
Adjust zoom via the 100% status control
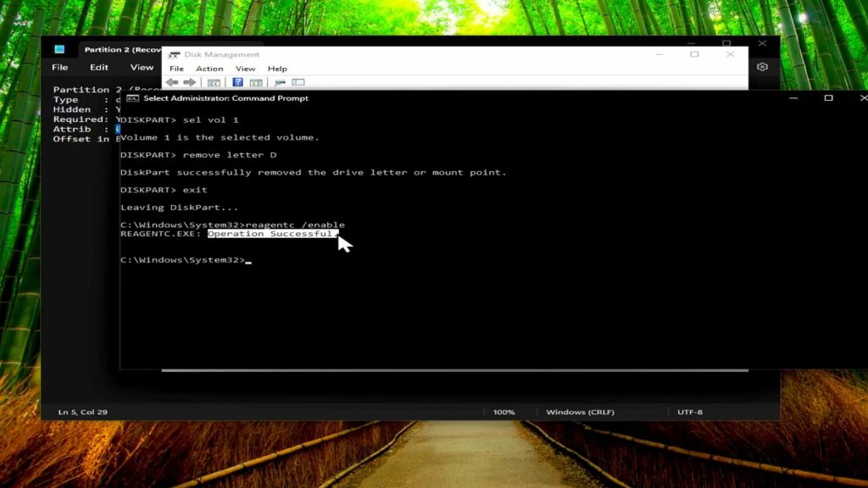tap(504, 412)
